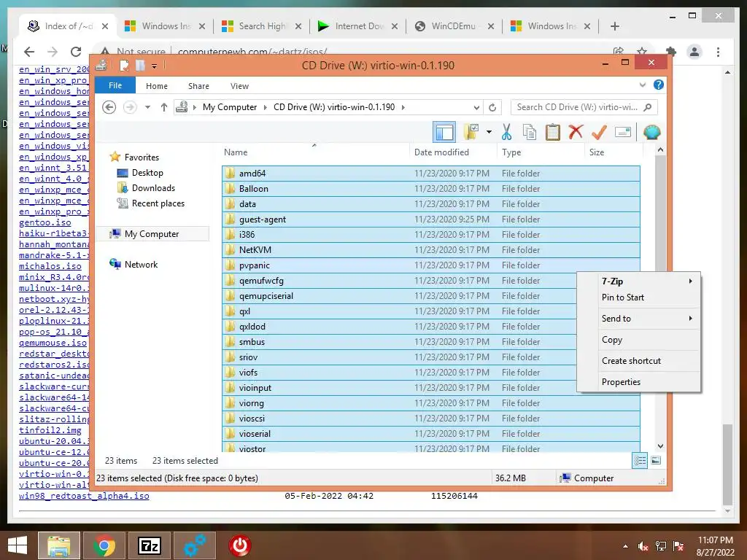Screen dimensions: 747x560
Task: Click the muted volume tray icon
Action: coord(643,546)
